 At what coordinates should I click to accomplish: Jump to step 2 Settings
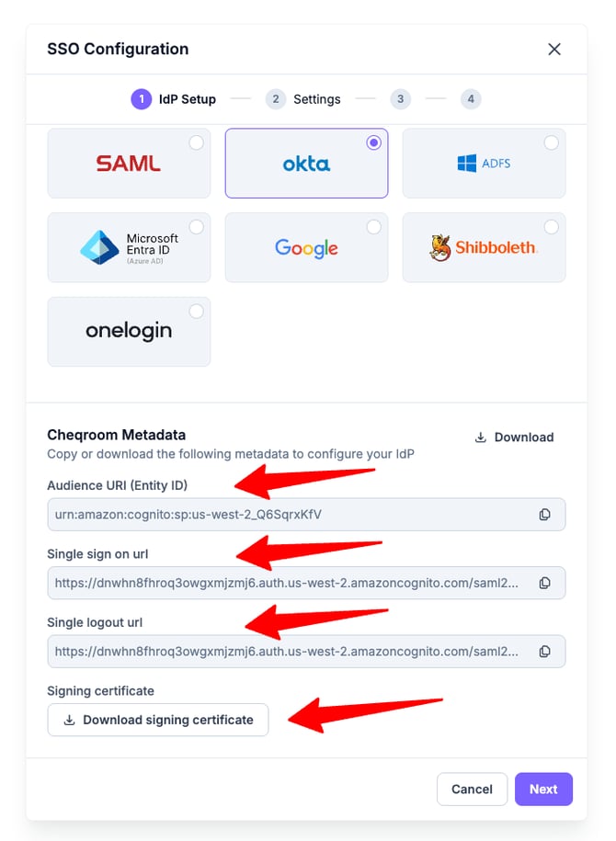(x=303, y=99)
